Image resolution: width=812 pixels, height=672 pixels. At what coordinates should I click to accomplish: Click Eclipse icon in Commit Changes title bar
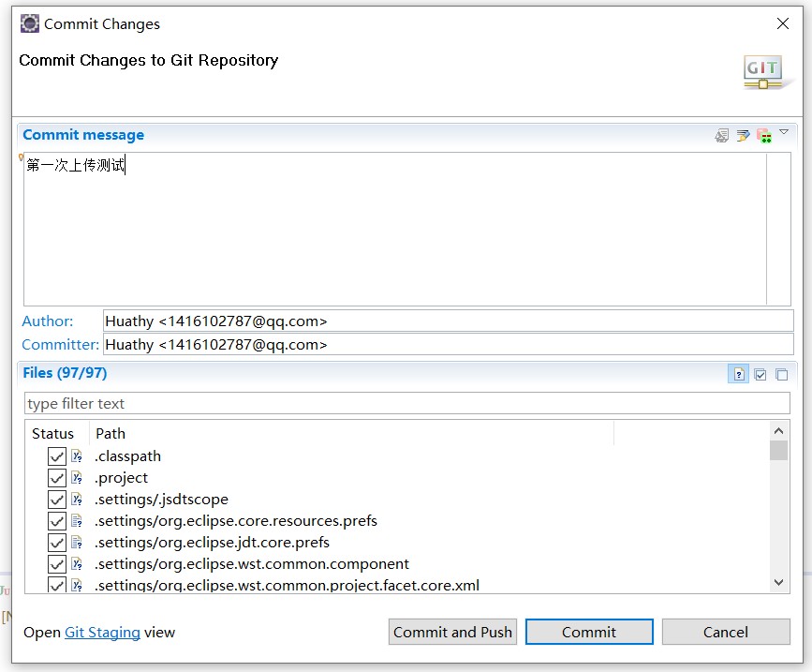click(30, 23)
